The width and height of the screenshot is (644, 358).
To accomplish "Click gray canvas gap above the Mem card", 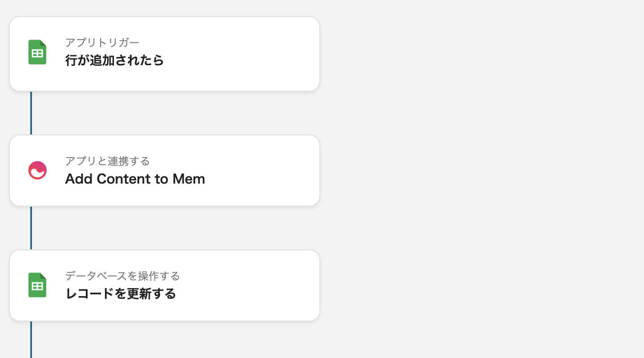I will (x=178, y=113).
